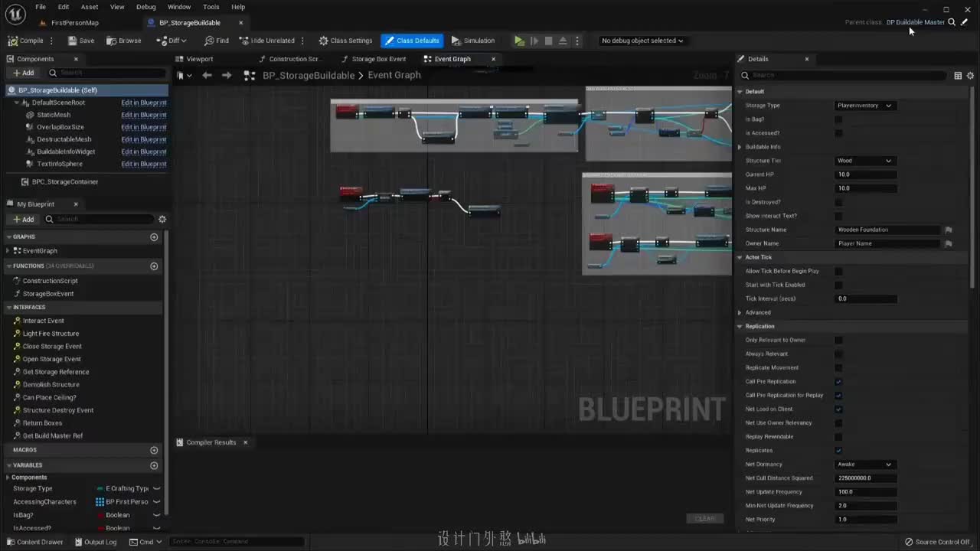Select StaticMesh component

coord(54,115)
